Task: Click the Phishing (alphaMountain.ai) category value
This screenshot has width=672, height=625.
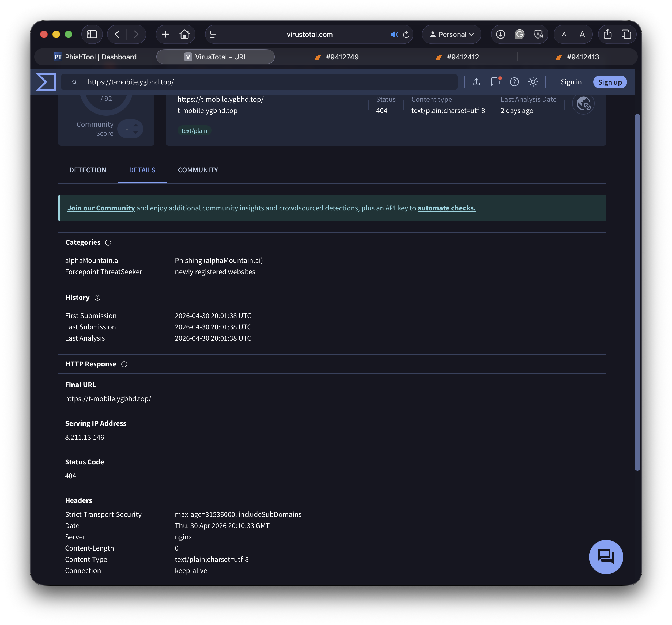Action: [219, 260]
